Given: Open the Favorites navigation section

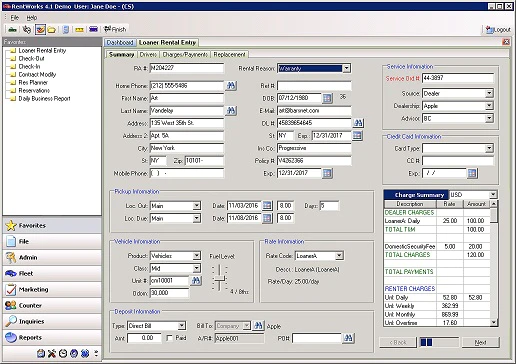Looking at the screenshot, I should [x=52, y=226].
